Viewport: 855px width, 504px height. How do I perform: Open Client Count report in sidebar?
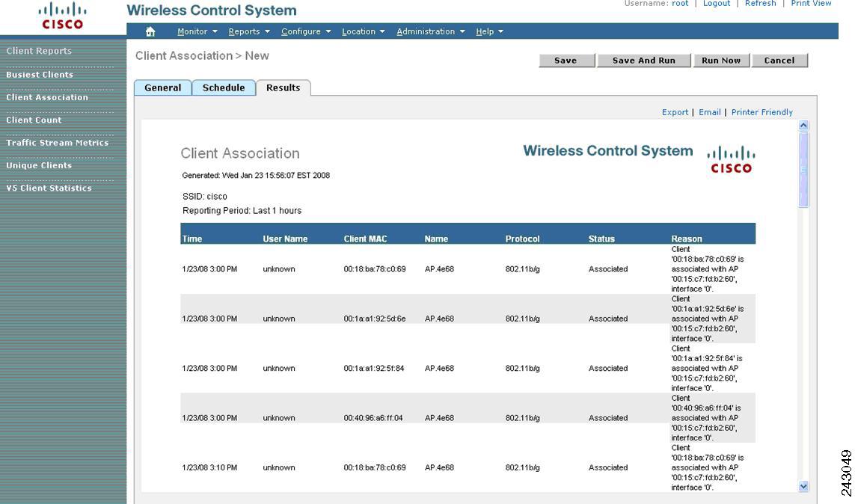(34, 120)
